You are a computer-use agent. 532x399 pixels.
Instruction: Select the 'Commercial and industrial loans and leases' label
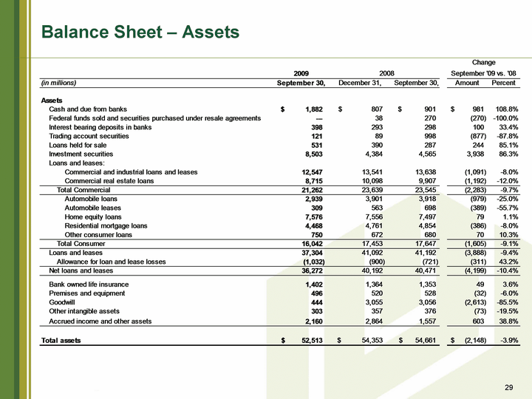(x=131, y=172)
